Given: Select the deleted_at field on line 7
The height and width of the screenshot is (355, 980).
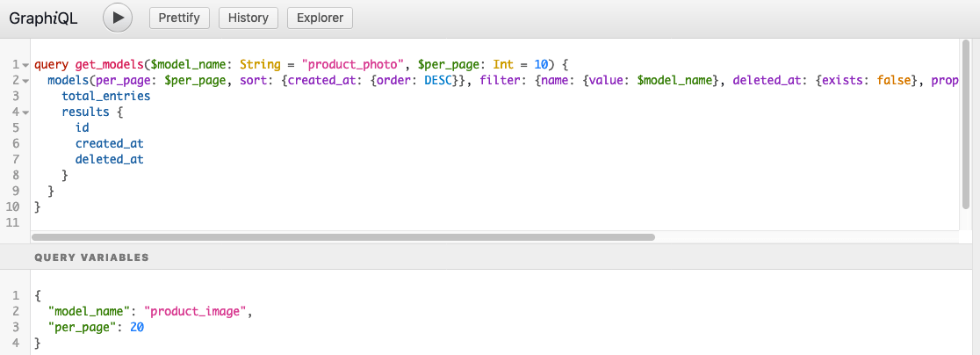Looking at the screenshot, I should pos(109,160).
